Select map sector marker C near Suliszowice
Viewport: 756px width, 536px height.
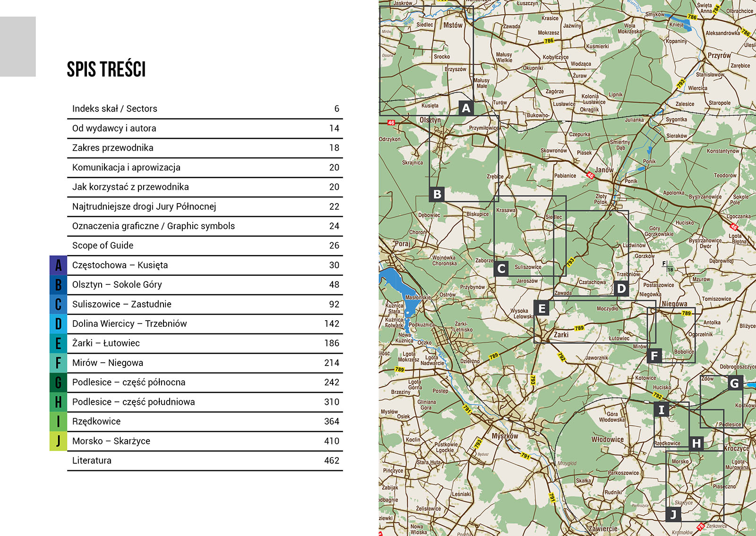[x=501, y=269]
